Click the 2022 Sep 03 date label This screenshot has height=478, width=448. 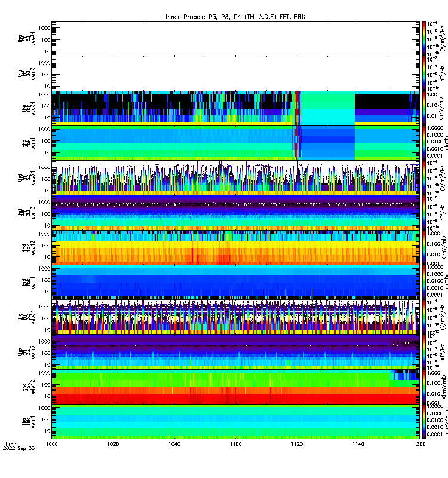tap(19, 449)
